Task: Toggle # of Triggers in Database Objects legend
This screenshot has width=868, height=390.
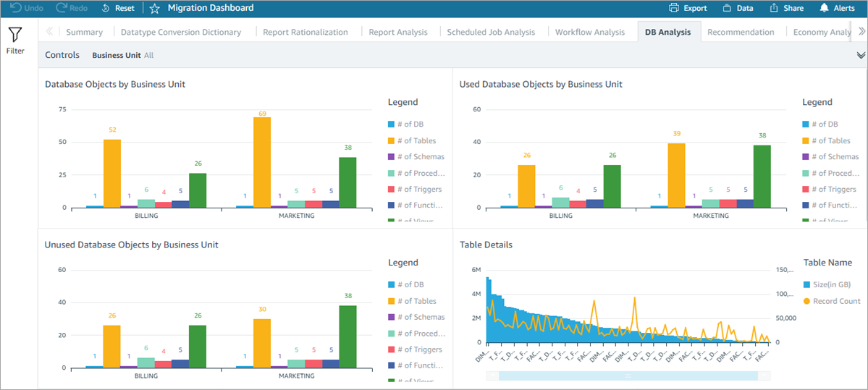Action: pyautogui.click(x=415, y=189)
